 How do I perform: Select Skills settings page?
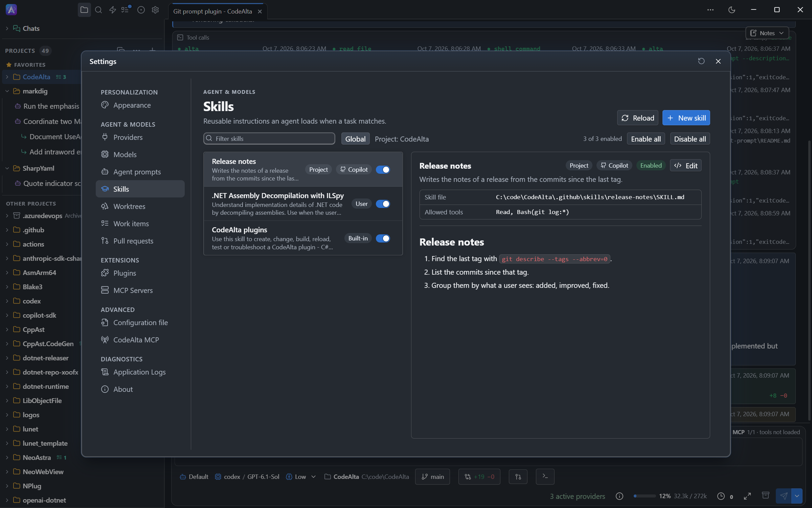(x=140, y=189)
